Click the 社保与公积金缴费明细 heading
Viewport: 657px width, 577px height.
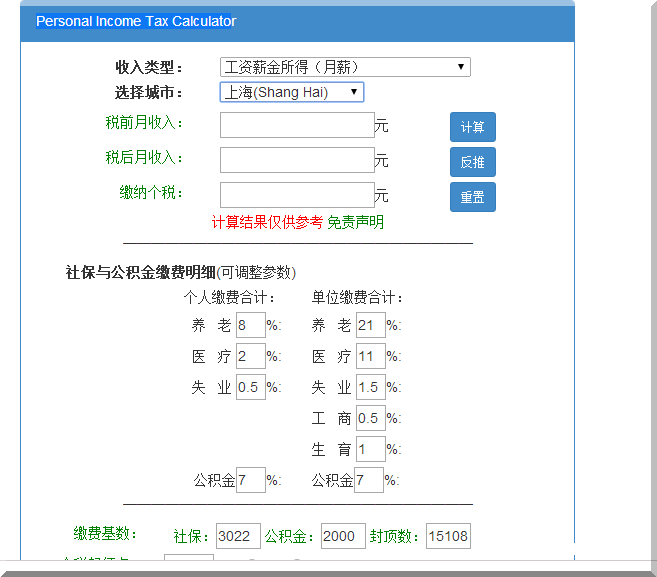(x=140, y=272)
